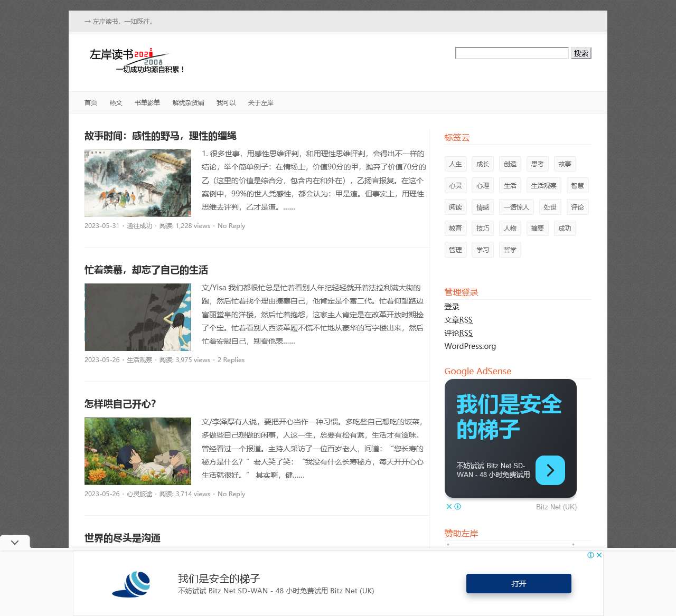Screen dimensions: 676x616
Task: Open the 生活观察 category under the second post
Action: click(139, 359)
